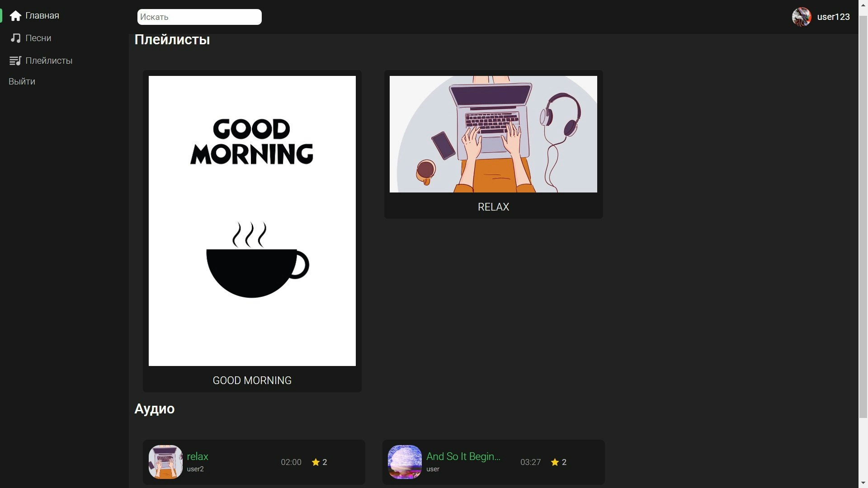This screenshot has width=868, height=488.
Task: Click the home icon next to Главная
Action: 15,16
